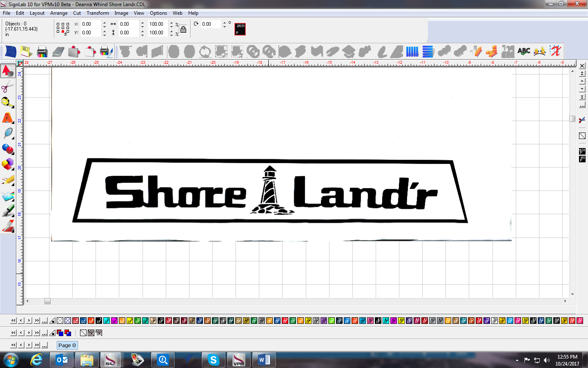Click the blue vertical bars icon
The image size is (588, 368).
pos(412,52)
